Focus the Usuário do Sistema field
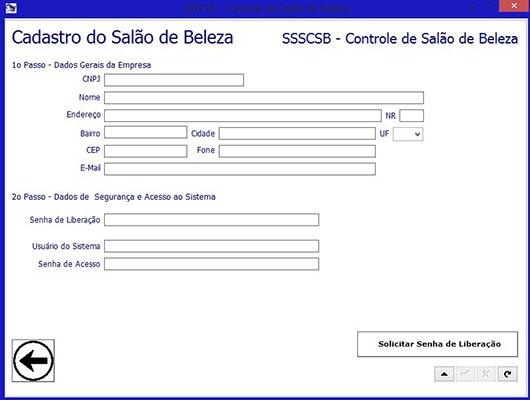The image size is (530, 400). (211, 246)
